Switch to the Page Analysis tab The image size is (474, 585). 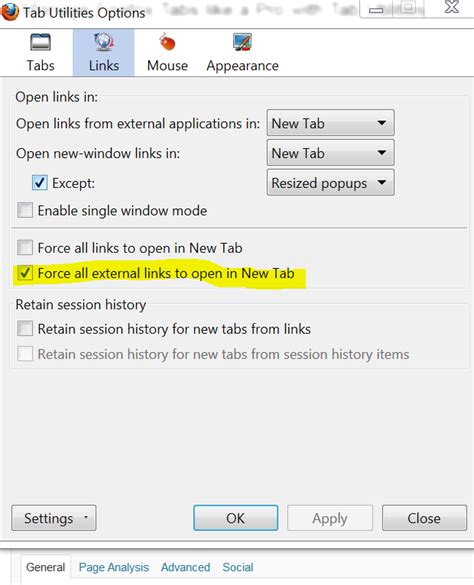coord(114,567)
